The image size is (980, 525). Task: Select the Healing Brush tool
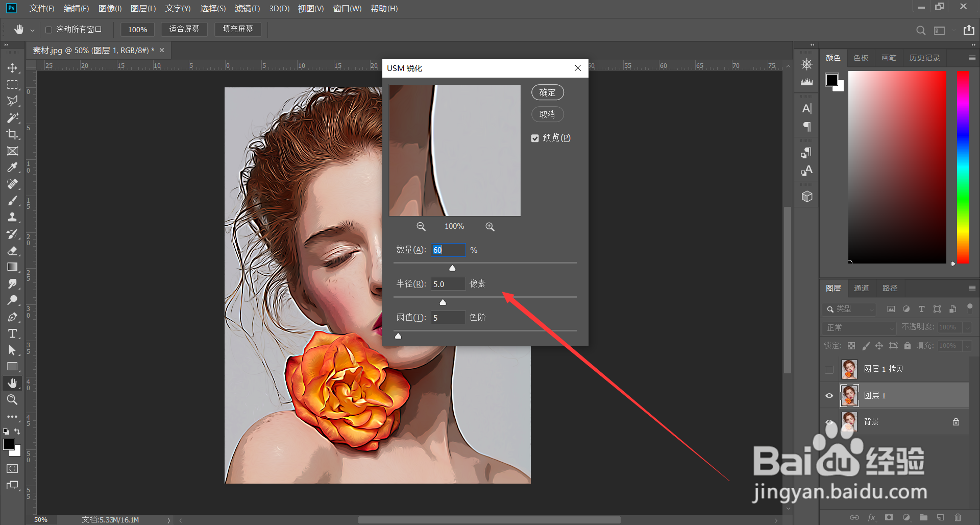pos(12,184)
